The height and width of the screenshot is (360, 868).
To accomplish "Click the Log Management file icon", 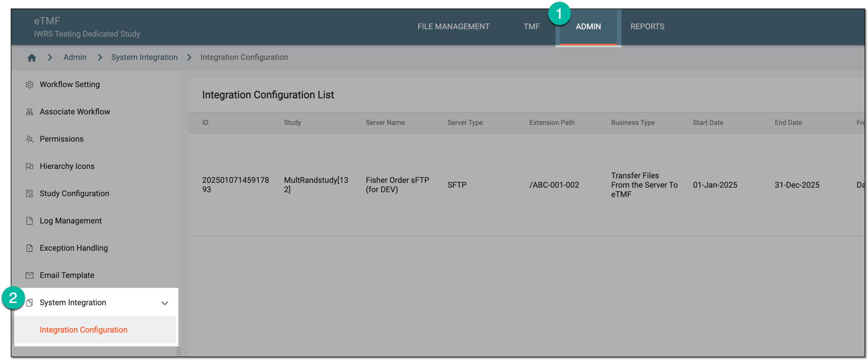I will 30,221.
